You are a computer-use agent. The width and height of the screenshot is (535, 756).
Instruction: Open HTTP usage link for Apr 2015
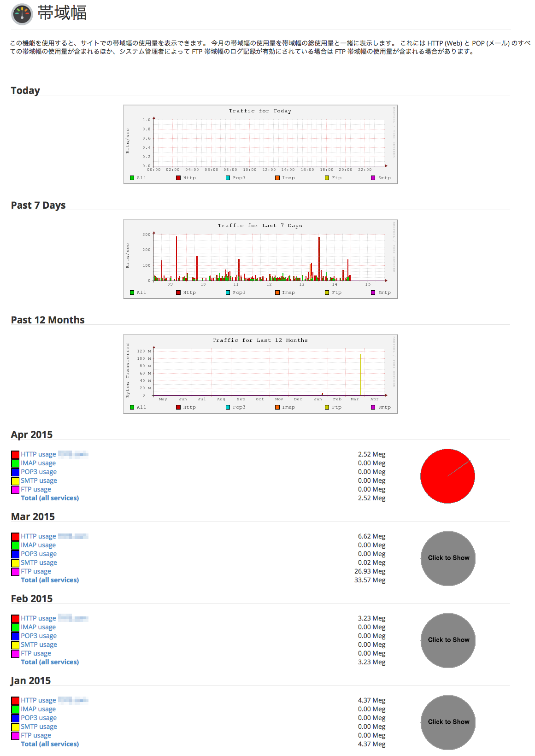click(38, 454)
